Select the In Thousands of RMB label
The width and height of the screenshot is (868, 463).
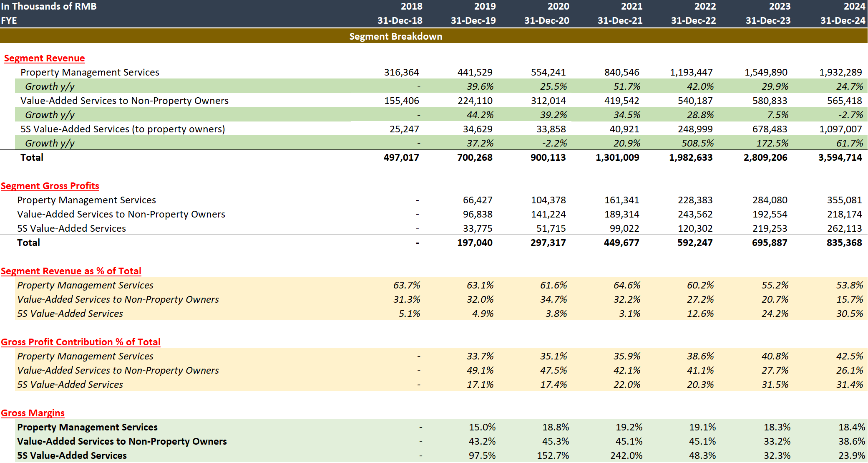pos(49,7)
